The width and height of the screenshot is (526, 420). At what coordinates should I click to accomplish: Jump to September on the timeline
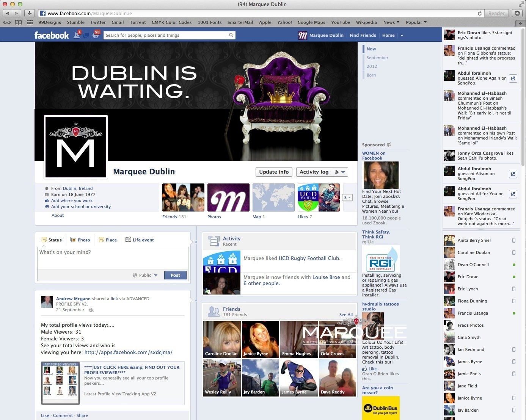click(x=377, y=58)
